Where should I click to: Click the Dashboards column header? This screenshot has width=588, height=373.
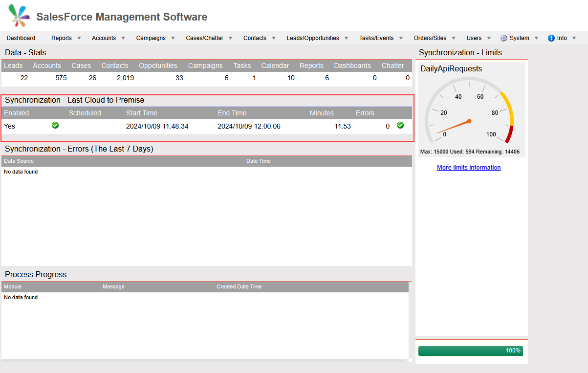pos(352,66)
